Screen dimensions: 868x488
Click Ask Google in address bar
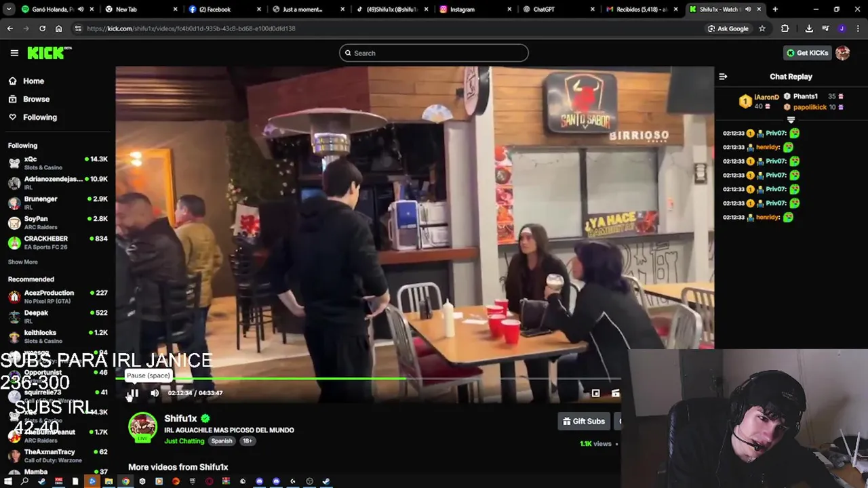(x=728, y=28)
